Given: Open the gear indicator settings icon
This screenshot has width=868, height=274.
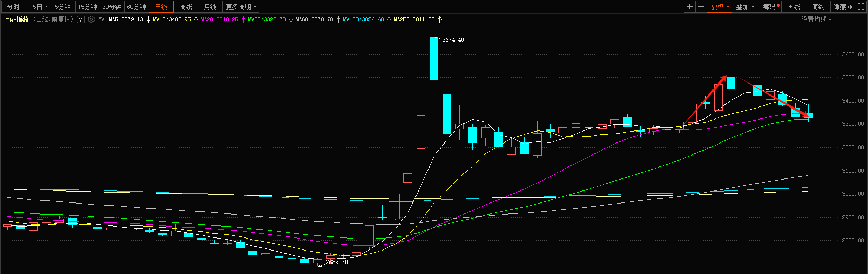Looking at the screenshot, I should click(91, 19).
